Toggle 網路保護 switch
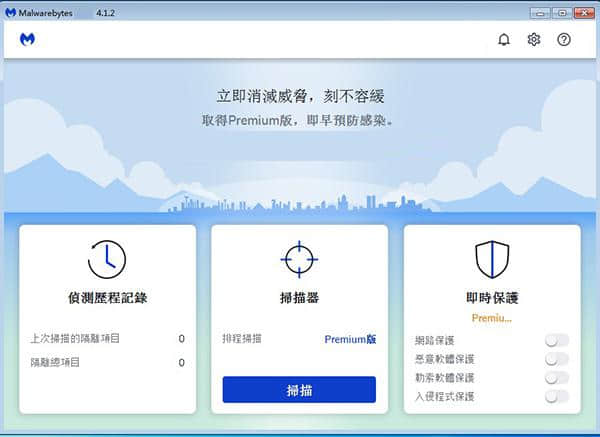Image resolution: width=600 pixels, height=437 pixels. coord(557,340)
